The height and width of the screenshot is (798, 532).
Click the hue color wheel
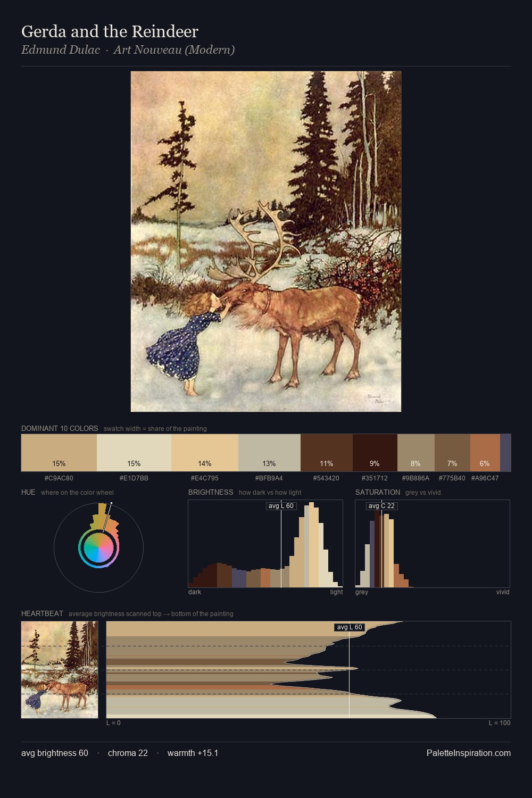point(98,547)
